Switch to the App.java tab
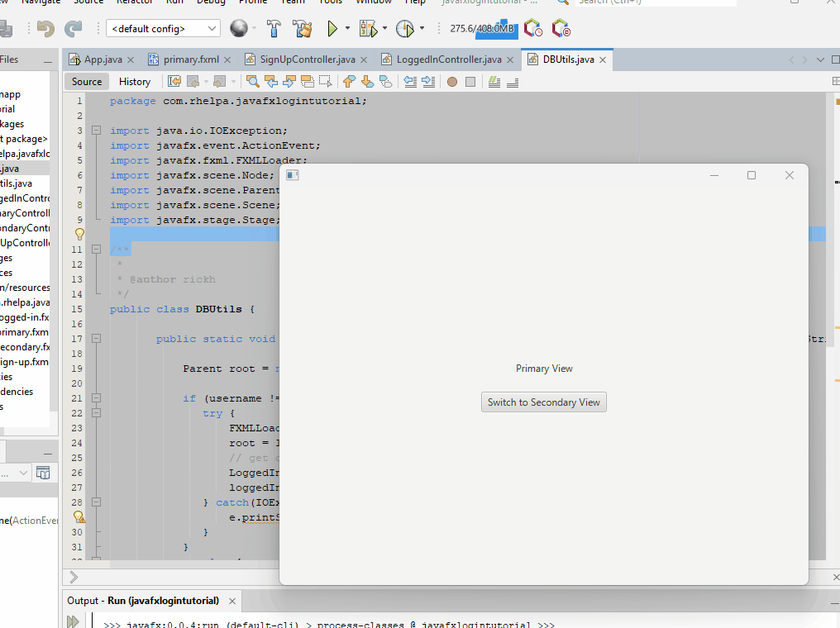Viewport: 840px width, 628px height. click(103, 59)
